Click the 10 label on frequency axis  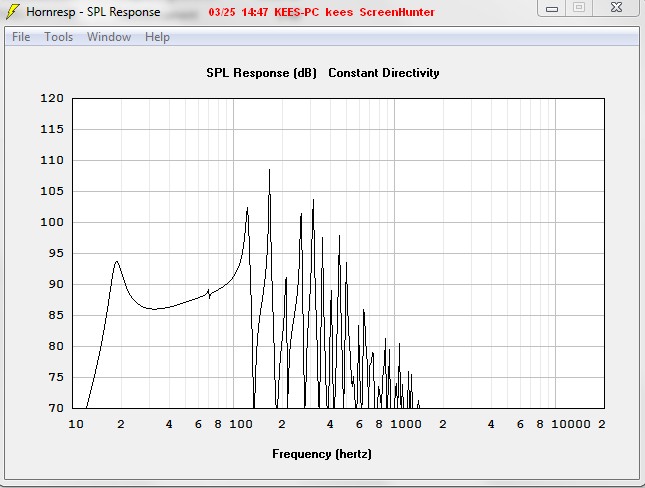pos(76,424)
